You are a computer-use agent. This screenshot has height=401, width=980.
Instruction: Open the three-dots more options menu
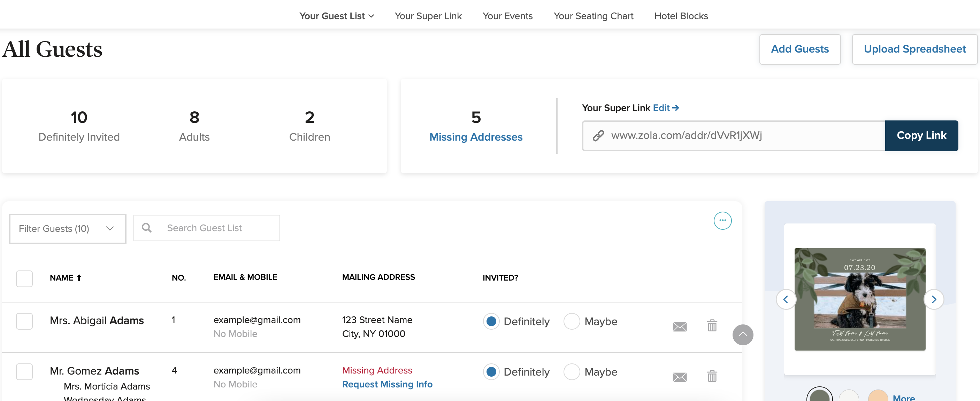(x=722, y=221)
